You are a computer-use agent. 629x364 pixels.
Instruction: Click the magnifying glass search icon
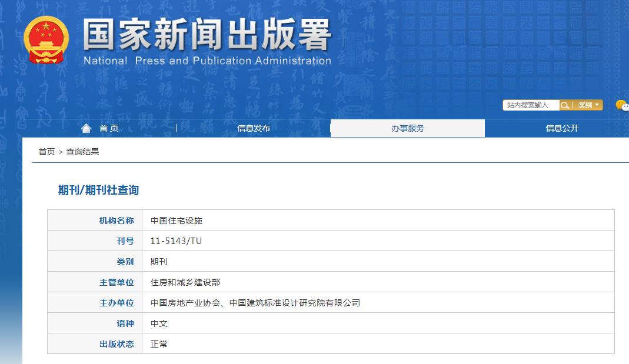click(x=564, y=105)
